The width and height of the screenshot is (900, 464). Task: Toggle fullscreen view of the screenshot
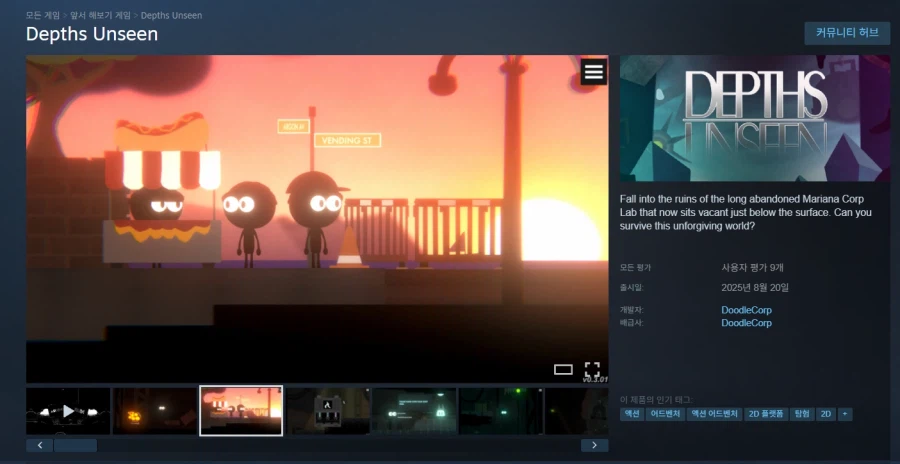click(x=592, y=369)
